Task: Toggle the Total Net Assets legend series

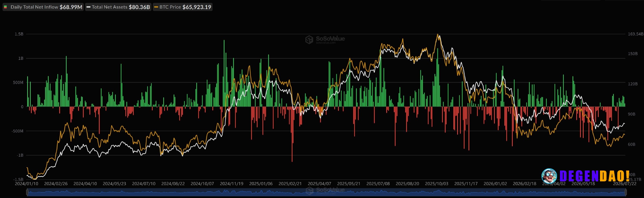Action: [x=118, y=7]
